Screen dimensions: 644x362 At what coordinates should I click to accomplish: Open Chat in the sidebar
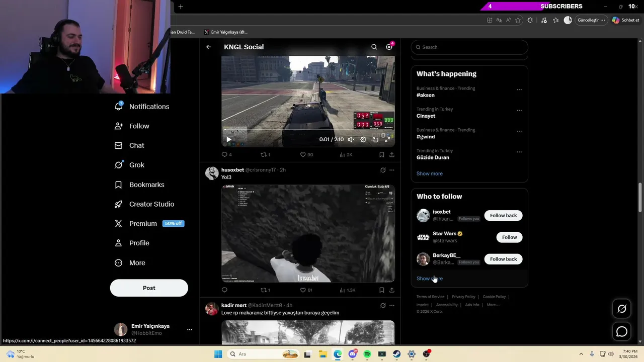pyautogui.click(x=130, y=145)
